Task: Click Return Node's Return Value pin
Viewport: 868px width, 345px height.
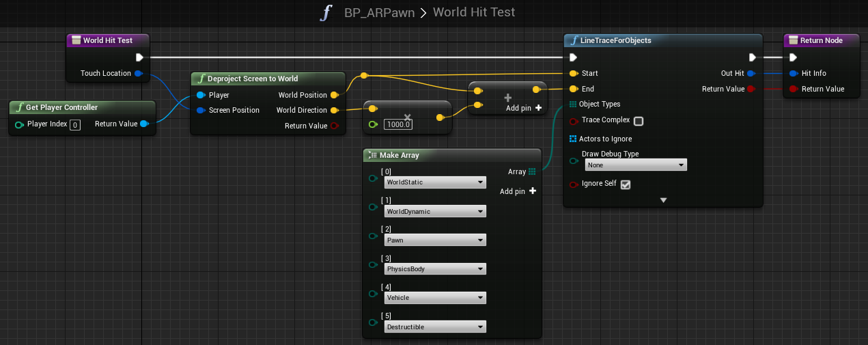Action: click(793, 89)
